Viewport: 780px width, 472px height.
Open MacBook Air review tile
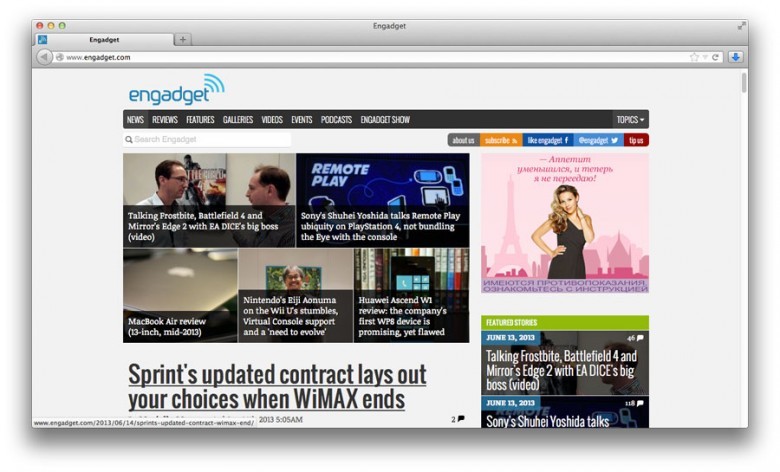pos(180,295)
